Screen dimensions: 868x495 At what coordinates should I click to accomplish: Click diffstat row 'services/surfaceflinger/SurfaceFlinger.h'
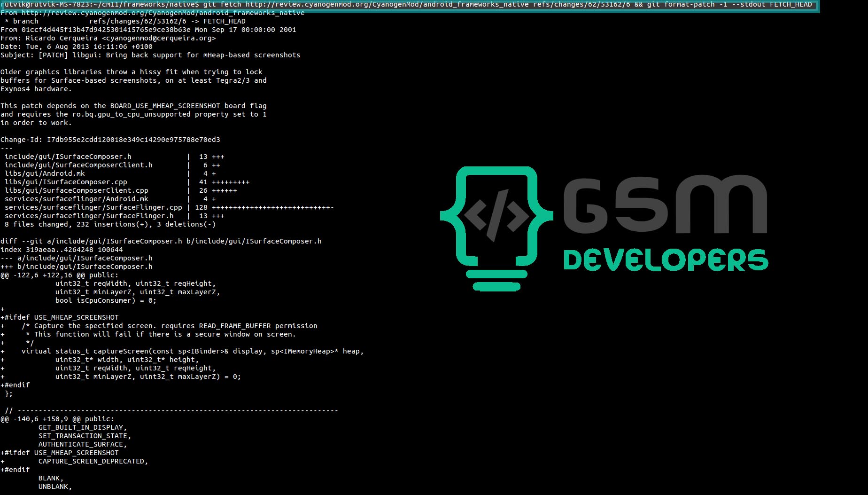coord(115,216)
